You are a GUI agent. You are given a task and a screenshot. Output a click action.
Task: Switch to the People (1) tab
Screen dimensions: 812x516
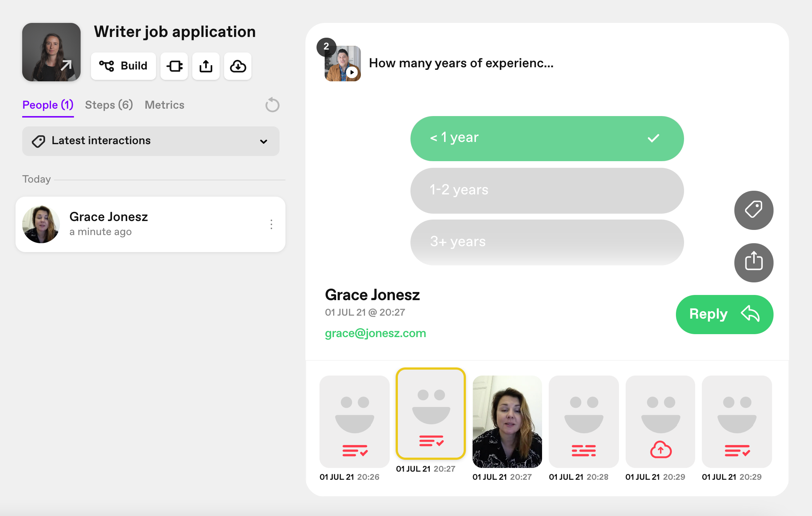click(x=48, y=105)
